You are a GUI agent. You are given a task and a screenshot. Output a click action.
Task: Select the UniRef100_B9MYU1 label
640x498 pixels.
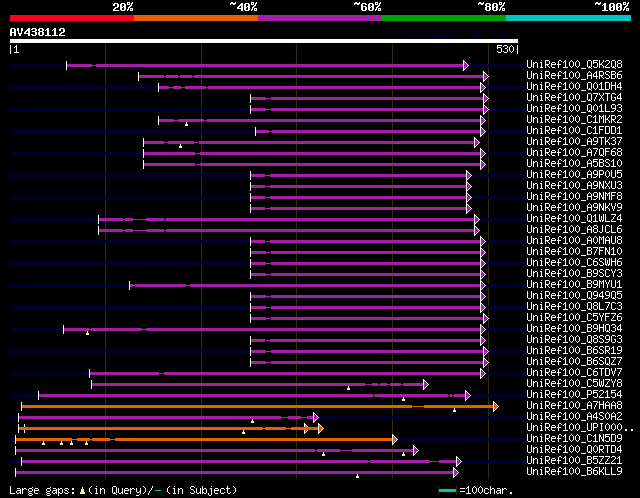574,285
